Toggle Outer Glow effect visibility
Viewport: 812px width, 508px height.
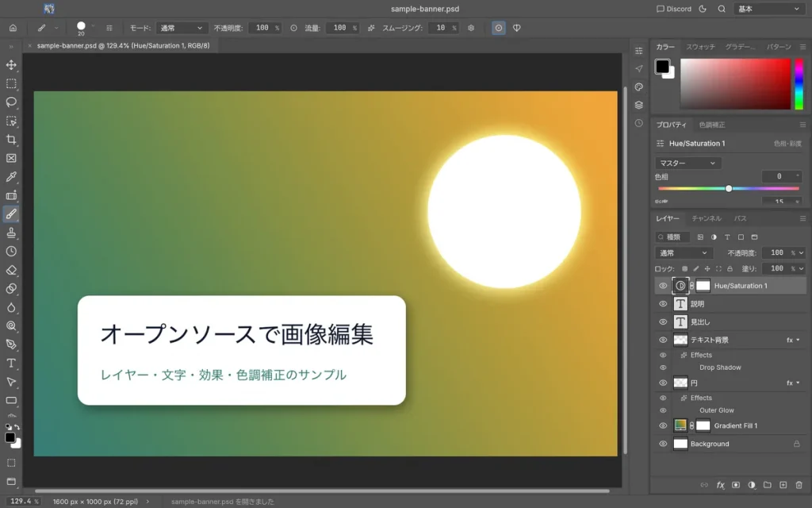coord(663,410)
